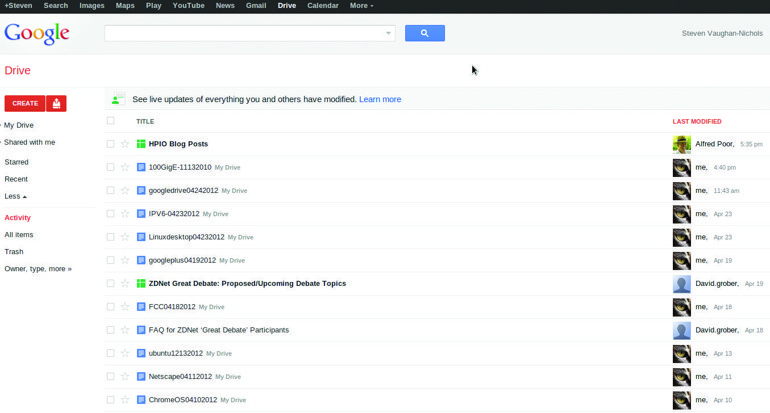The width and height of the screenshot is (770, 413).
Task: Star the ChromeOS04102012 document
Action: point(125,400)
